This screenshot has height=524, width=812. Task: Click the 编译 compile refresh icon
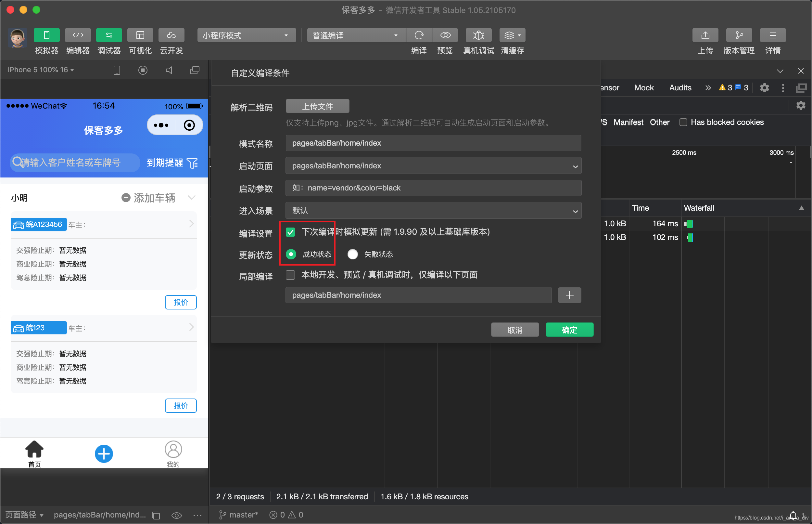pos(419,35)
